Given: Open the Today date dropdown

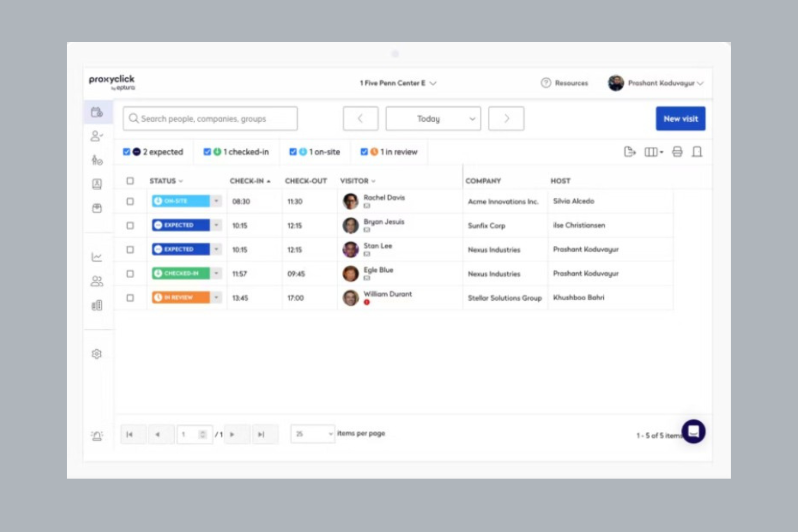Looking at the screenshot, I should pos(433,119).
